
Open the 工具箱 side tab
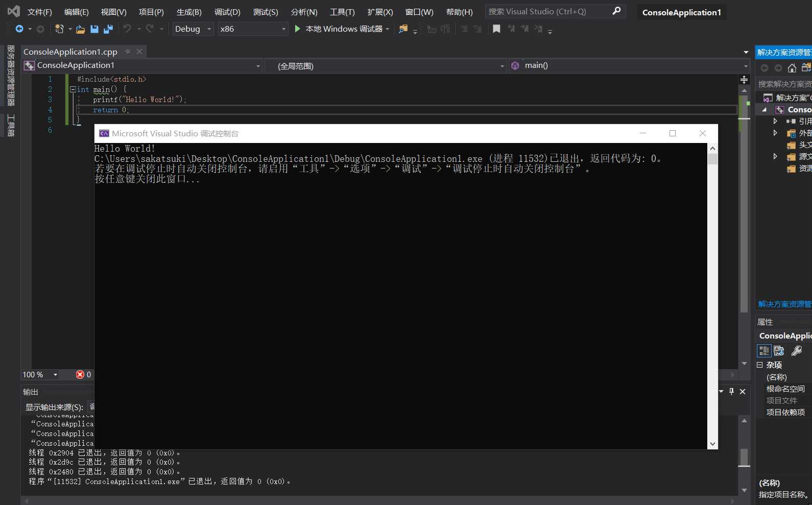[x=10, y=126]
